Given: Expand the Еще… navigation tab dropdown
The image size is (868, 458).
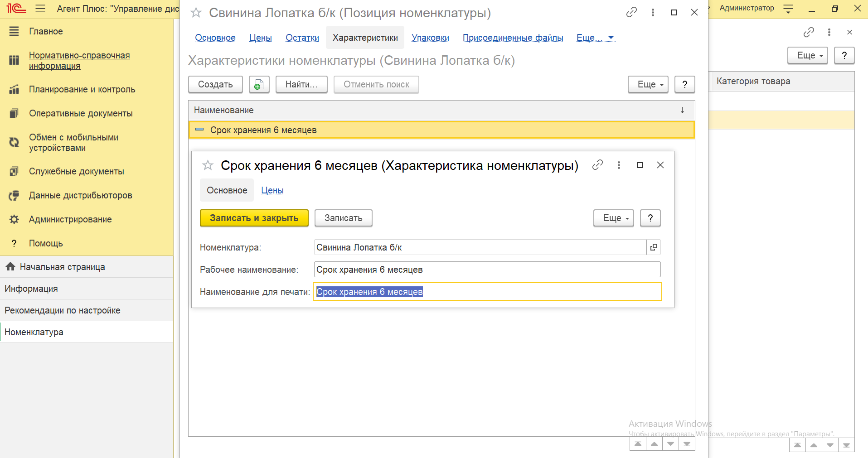Looking at the screenshot, I should [595, 38].
